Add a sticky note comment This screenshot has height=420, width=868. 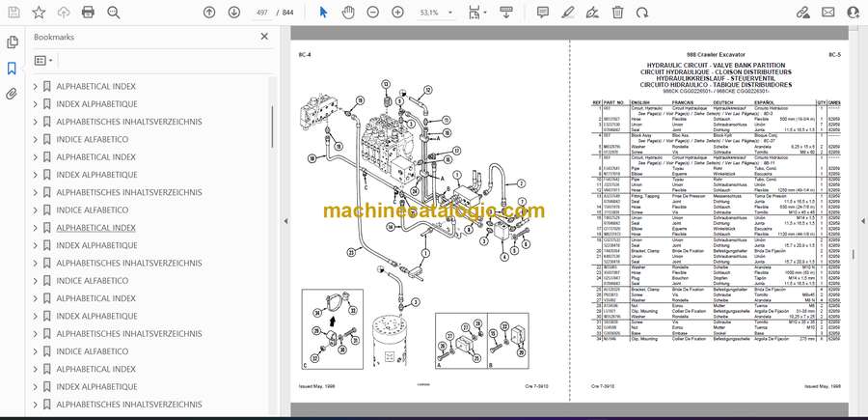(543, 13)
